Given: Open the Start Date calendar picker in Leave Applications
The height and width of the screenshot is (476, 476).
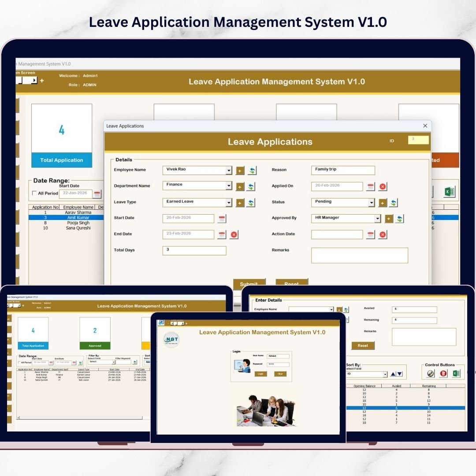Looking at the screenshot, I should tap(222, 219).
